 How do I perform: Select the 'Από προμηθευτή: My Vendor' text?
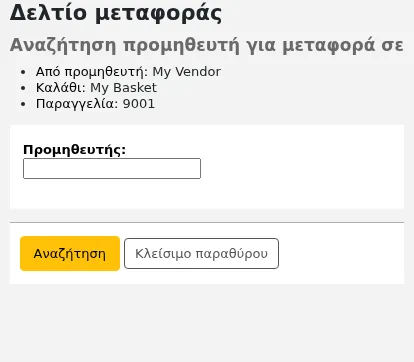click(x=128, y=72)
